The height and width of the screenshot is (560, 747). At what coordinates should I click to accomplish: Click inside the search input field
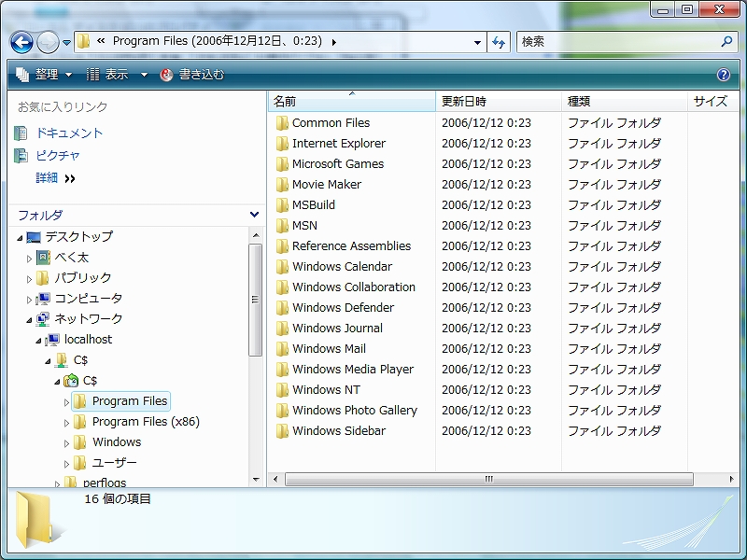click(616, 42)
